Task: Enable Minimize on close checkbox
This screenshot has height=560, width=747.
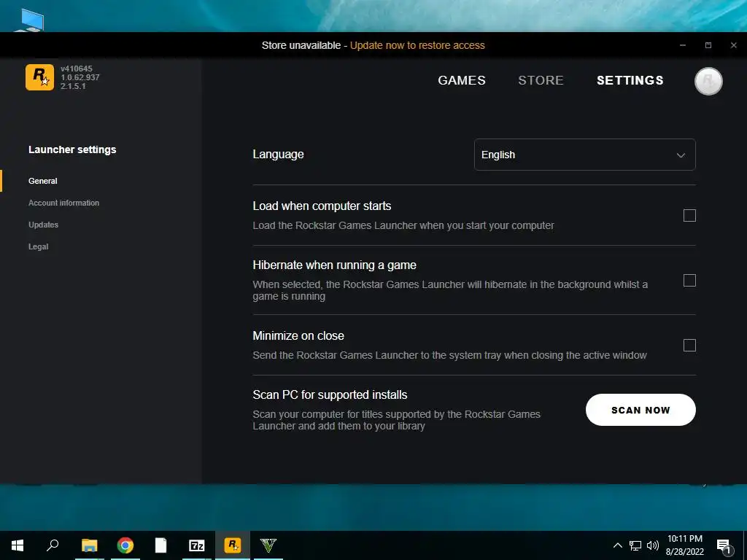Action: tap(689, 345)
